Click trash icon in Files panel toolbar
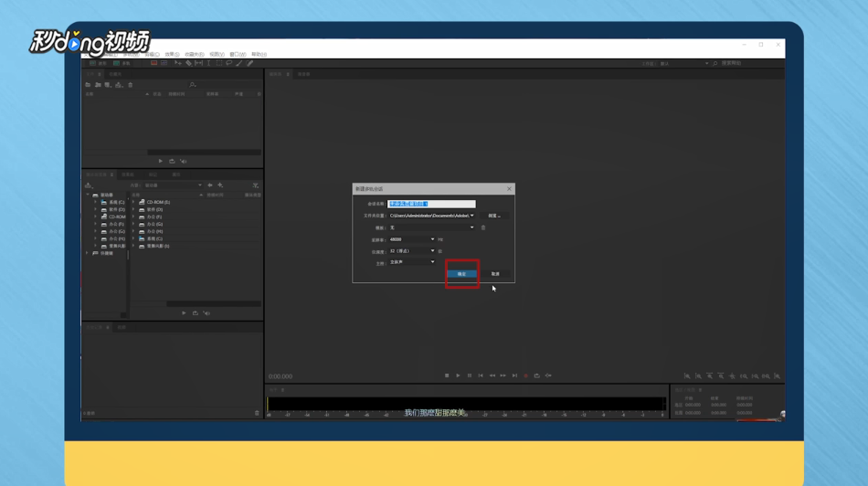 [x=131, y=85]
